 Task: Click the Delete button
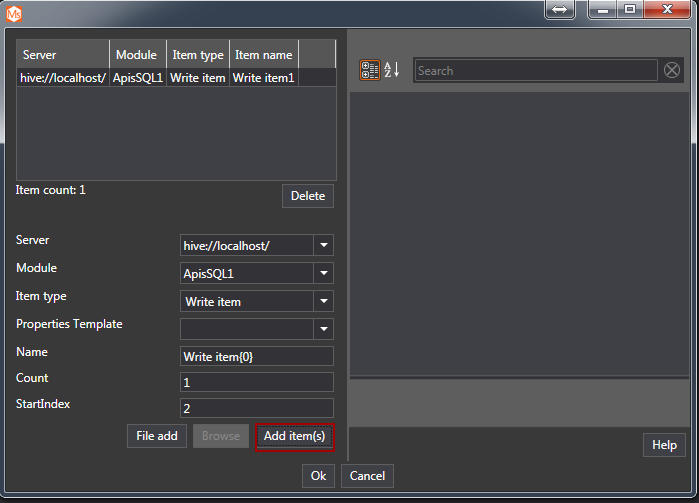click(307, 196)
